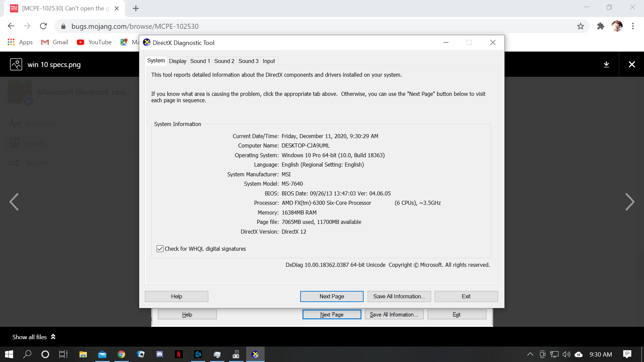Switch to the Display tab
This screenshot has width=644, height=362.
pyautogui.click(x=177, y=61)
